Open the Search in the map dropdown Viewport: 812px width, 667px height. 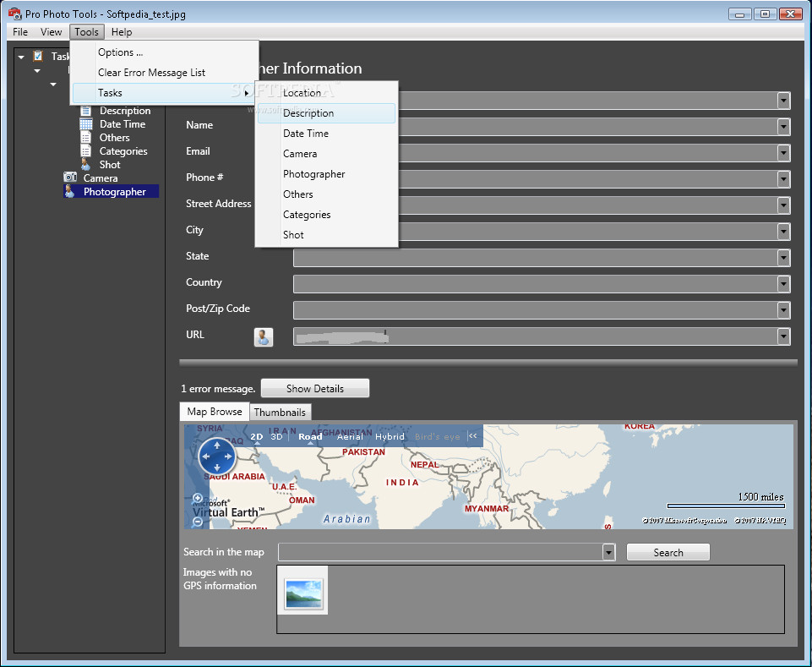tap(608, 552)
